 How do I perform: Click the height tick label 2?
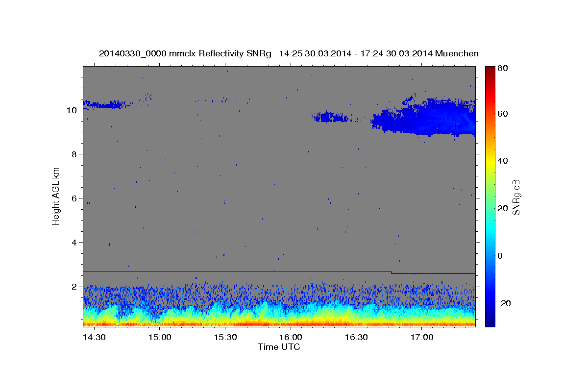pos(74,287)
